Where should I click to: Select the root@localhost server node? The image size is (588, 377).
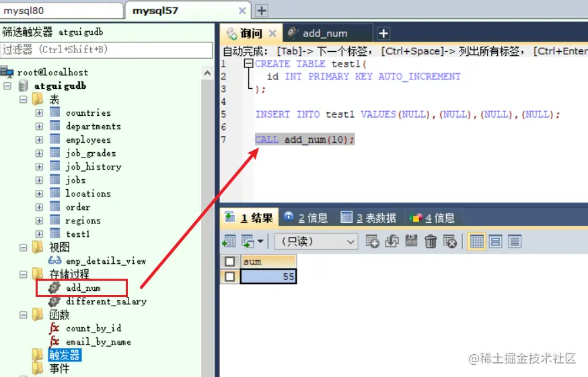[52, 72]
